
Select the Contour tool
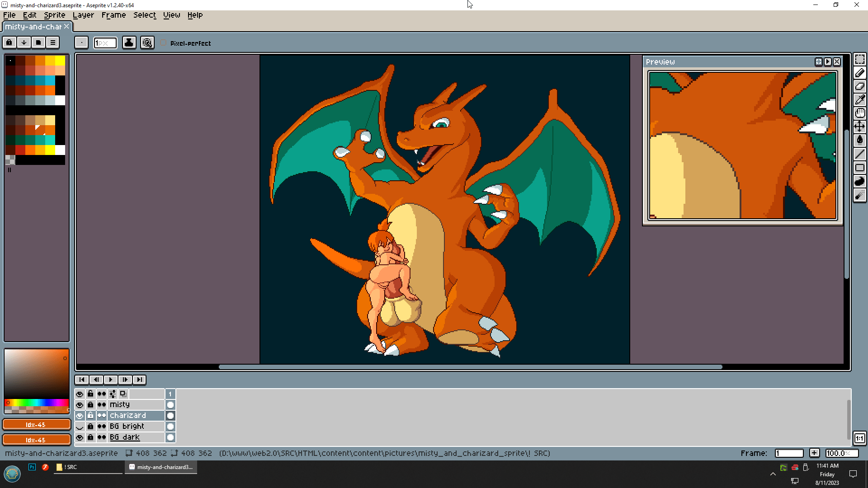click(x=859, y=181)
